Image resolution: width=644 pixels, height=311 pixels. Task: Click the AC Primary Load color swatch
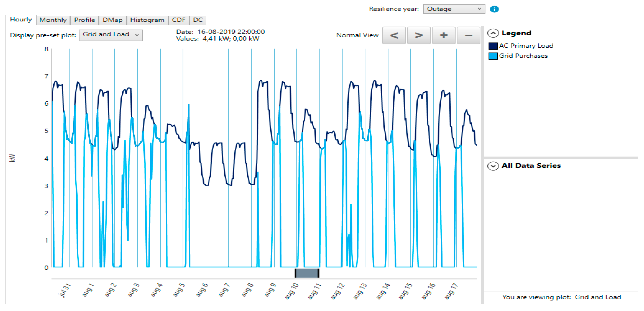pos(493,46)
